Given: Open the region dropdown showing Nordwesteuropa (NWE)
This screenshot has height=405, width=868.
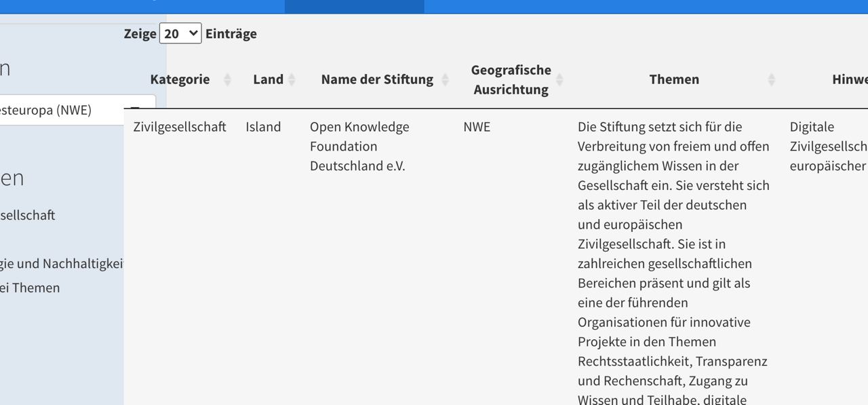Looking at the screenshot, I should coord(78,110).
